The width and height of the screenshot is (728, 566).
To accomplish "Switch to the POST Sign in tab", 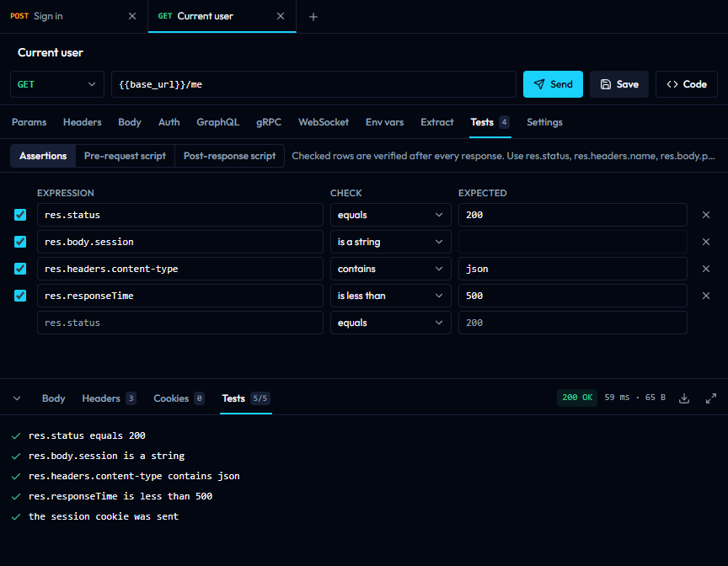I will (74, 16).
